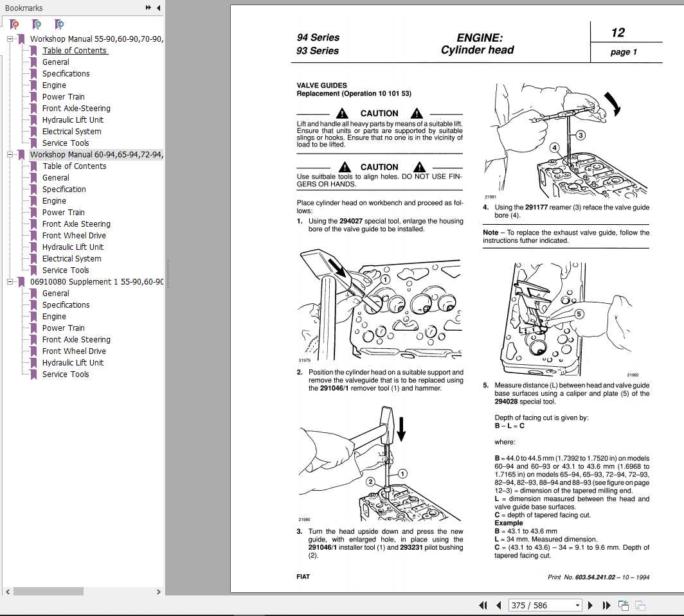Open General under Workshop Manual 55-90
The image size is (684, 616).
click(55, 62)
